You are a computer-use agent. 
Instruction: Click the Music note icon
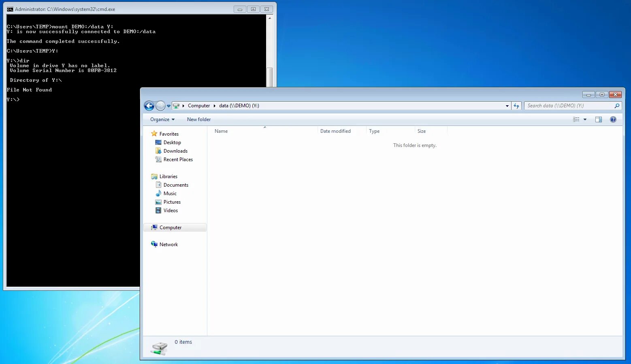(158, 193)
